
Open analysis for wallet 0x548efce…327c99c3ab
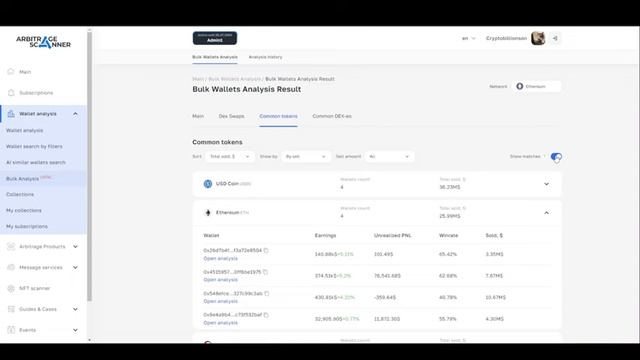pyautogui.click(x=220, y=301)
